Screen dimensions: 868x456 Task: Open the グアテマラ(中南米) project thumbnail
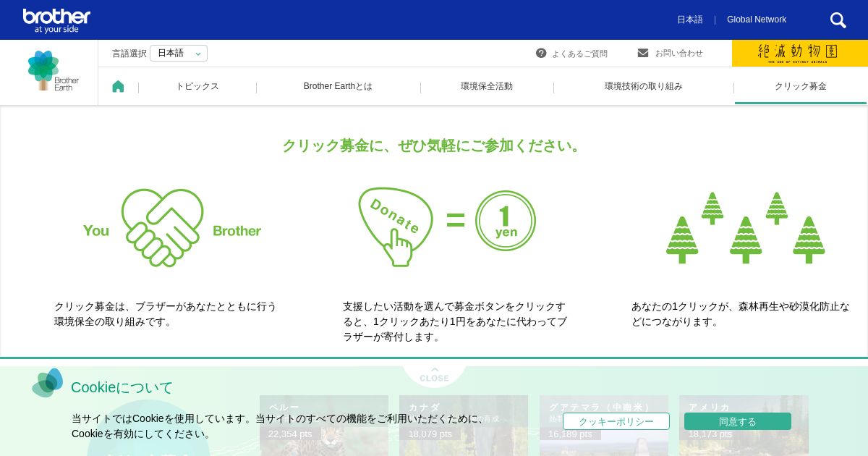click(x=604, y=426)
